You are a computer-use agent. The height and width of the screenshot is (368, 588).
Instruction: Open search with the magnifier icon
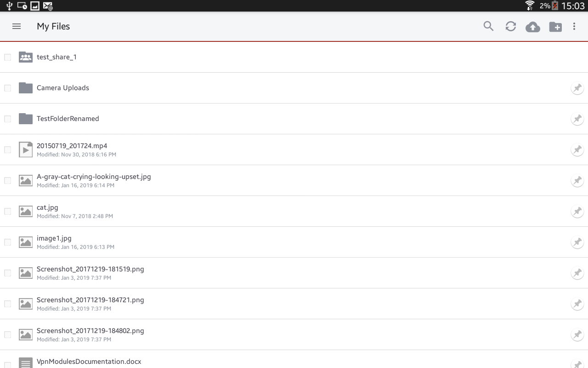click(488, 26)
